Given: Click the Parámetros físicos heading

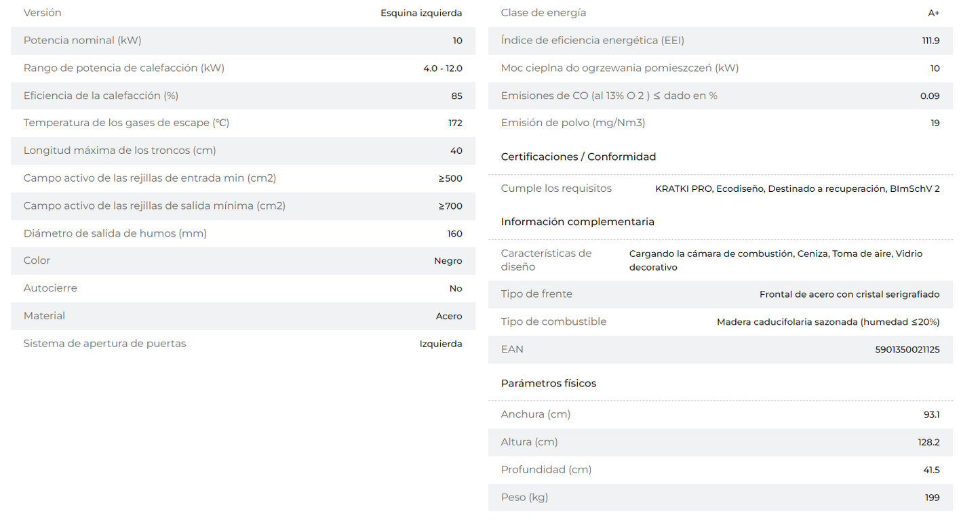Looking at the screenshot, I should (x=549, y=383).
